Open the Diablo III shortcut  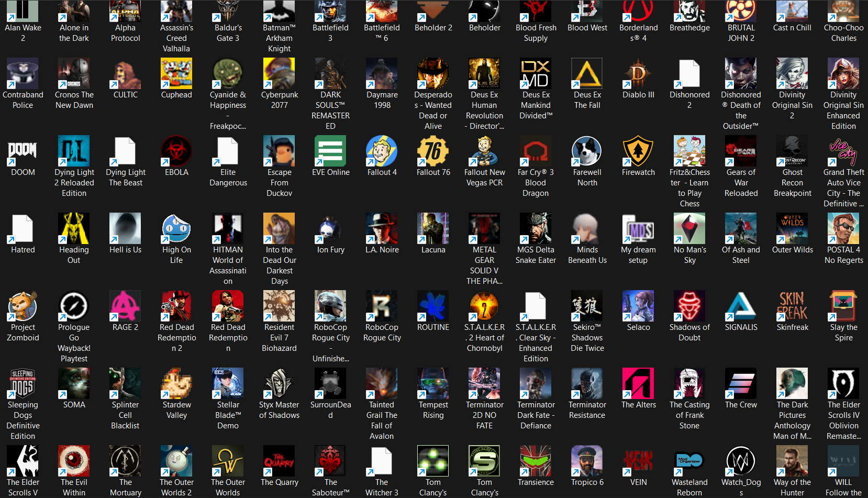point(638,74)
